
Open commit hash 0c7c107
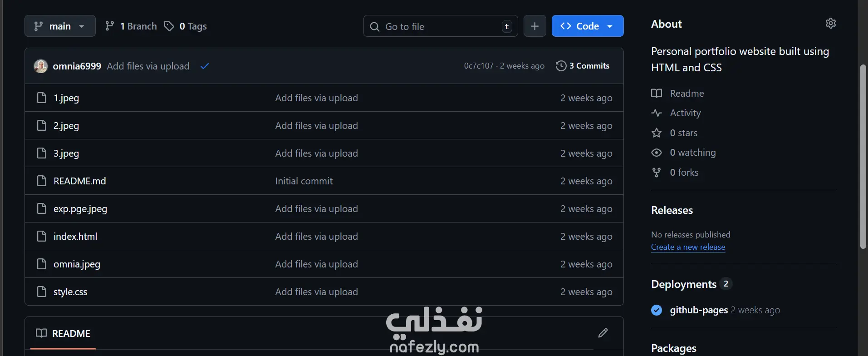coord(478,66)
